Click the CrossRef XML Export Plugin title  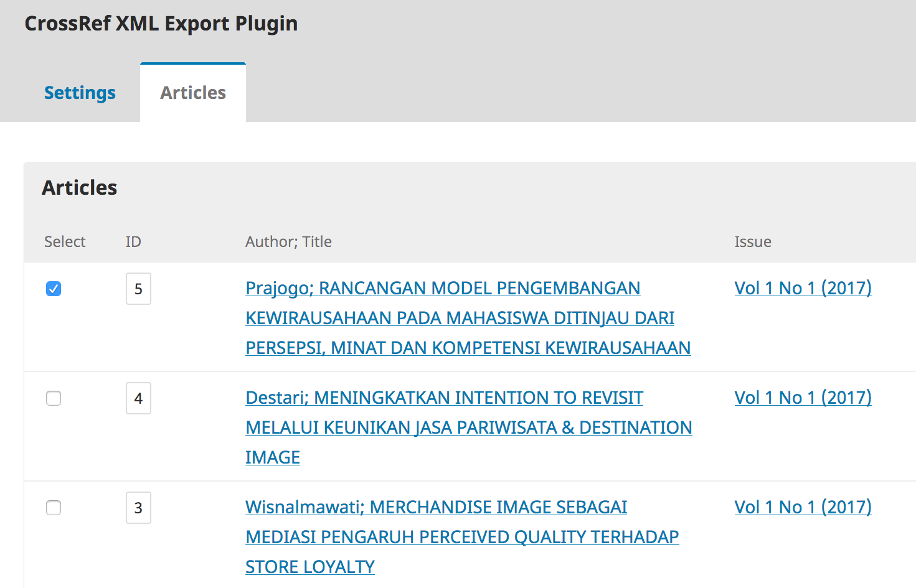click(x=161, y=24)
